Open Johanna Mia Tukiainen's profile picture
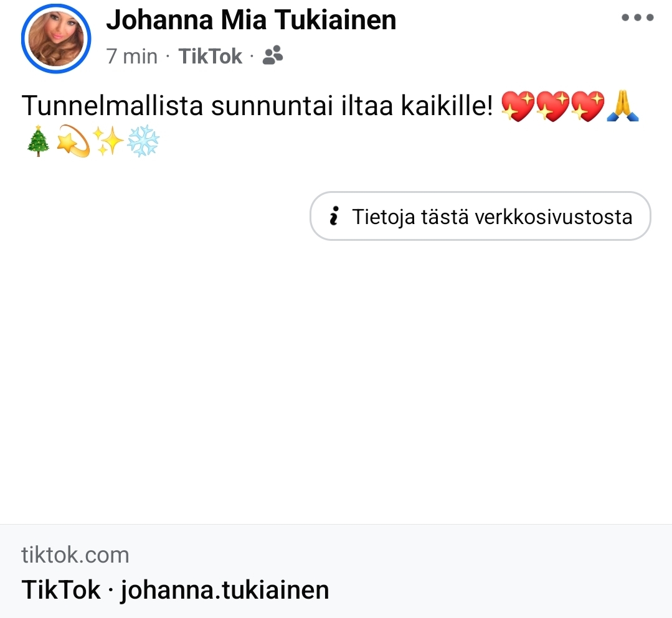 (x=56, y=39)
